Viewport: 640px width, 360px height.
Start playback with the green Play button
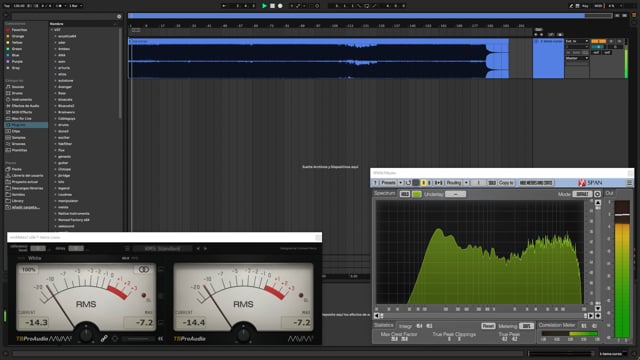[264, 6]
